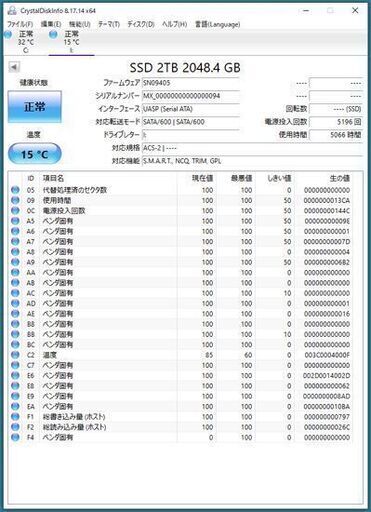Click the status icon for attribute C7

[15, 365]
